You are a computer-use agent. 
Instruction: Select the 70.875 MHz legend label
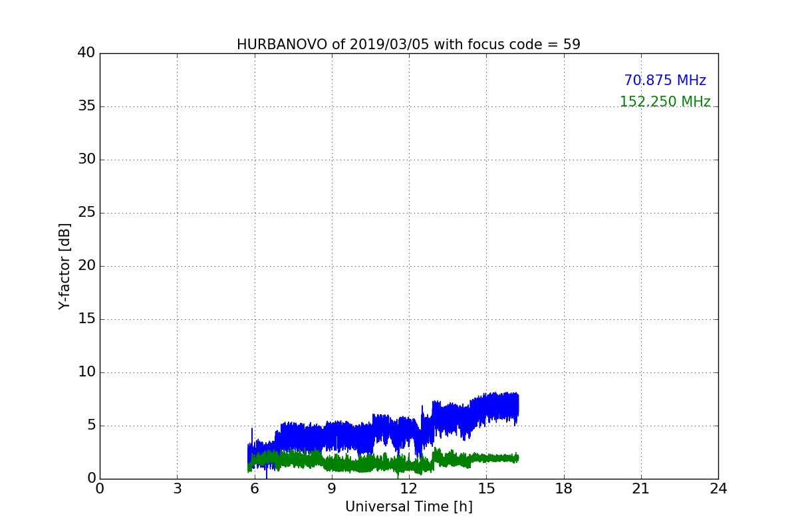pyautogui.click(x=665, y=80)
